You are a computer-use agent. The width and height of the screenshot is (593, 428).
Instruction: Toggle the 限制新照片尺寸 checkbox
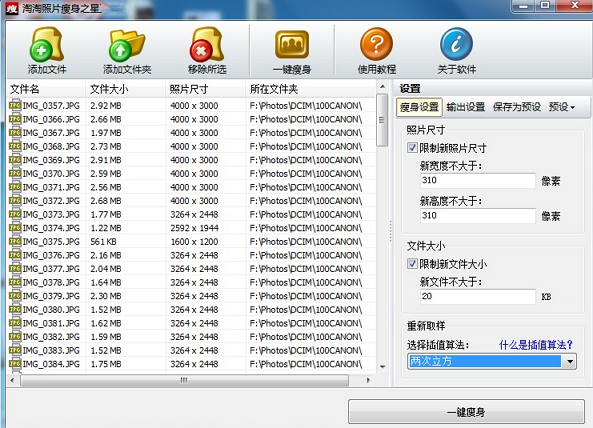tap(412, 147)
